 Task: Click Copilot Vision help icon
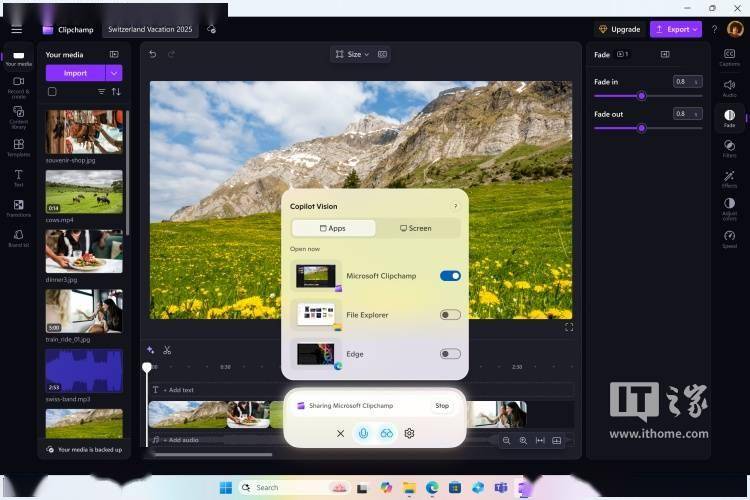455,206
